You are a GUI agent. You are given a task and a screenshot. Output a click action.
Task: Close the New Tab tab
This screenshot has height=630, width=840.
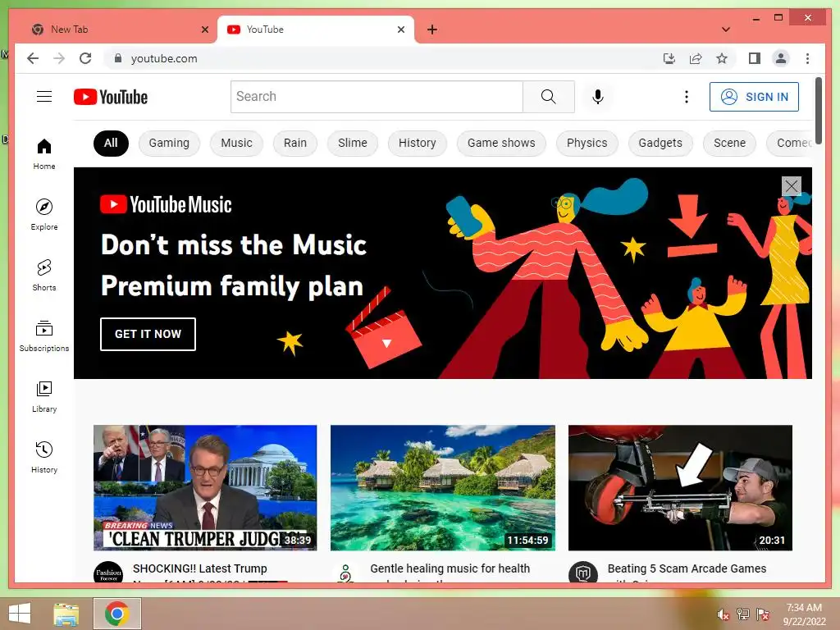point(204,30)
